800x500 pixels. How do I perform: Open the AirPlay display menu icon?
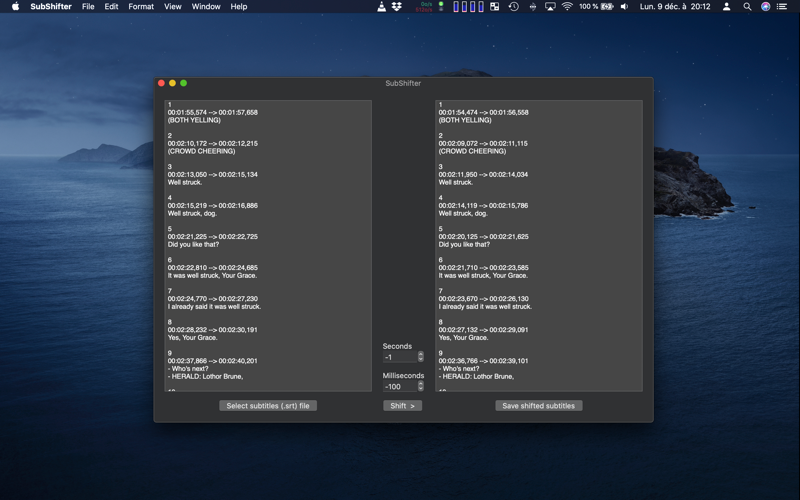coord(550,7)
